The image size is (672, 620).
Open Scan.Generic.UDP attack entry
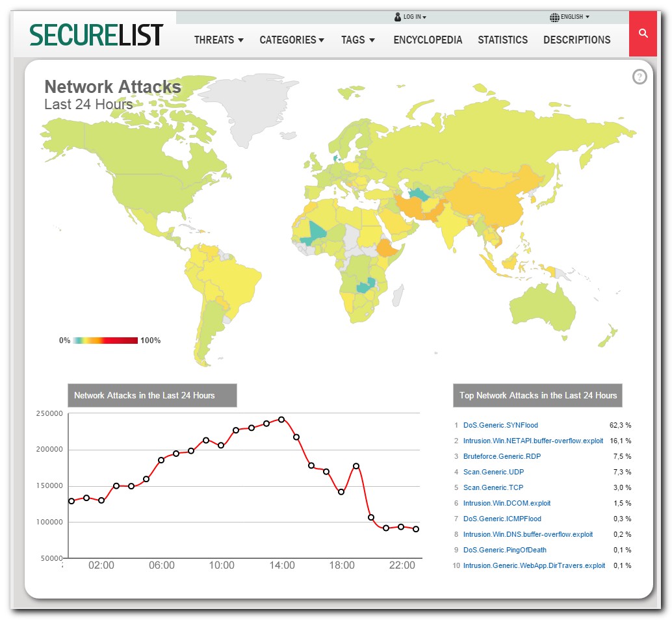click(493, 472)
